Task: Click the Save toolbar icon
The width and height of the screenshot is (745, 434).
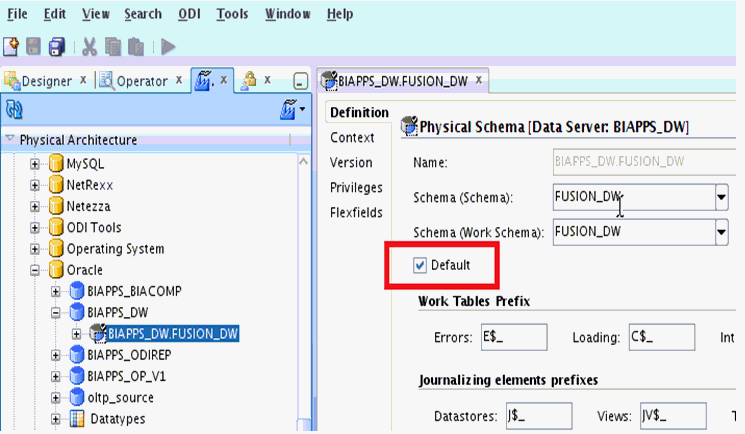Action: tap(33, 47)
